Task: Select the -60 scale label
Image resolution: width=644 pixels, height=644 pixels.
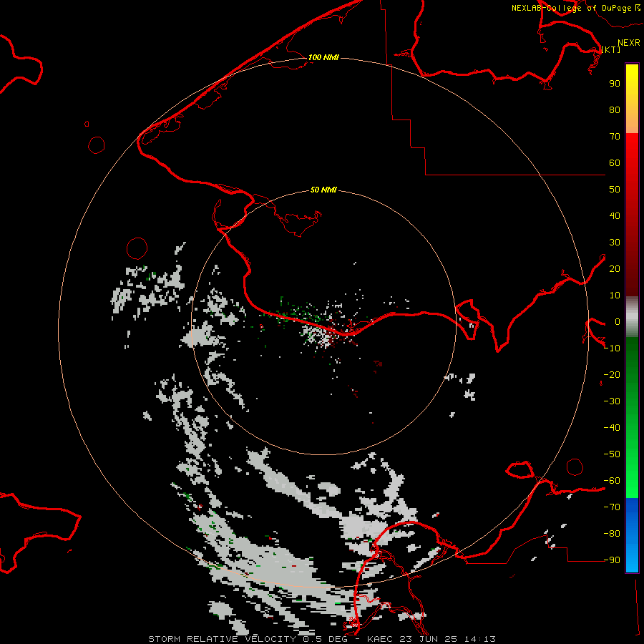Action: [612, 481]
